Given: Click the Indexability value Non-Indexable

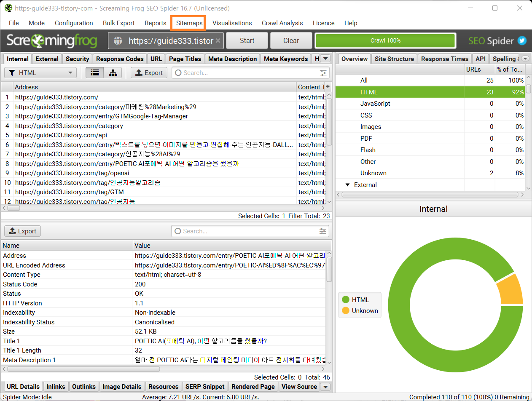Looking at the screenshot, I should coord(155,313).
